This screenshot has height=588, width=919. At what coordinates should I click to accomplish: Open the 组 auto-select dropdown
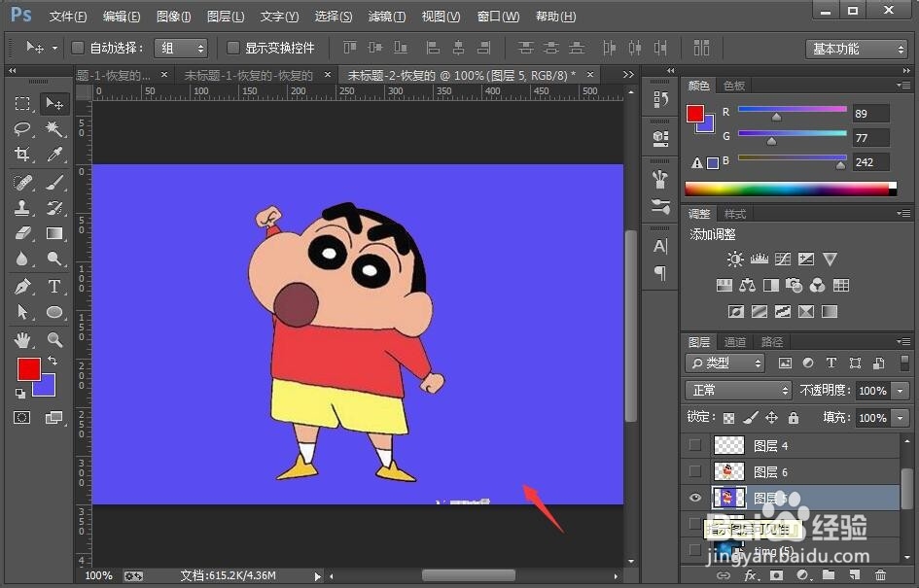click(181, 48)
